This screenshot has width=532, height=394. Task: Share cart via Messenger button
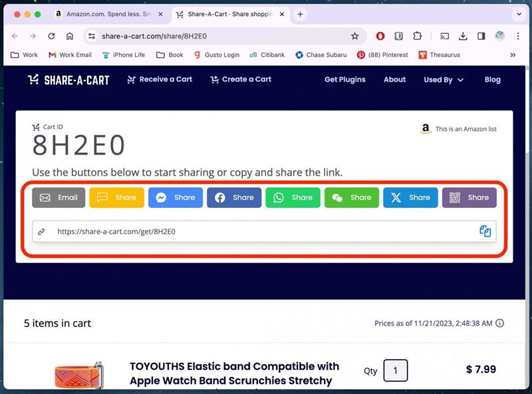tap(176, 197)
